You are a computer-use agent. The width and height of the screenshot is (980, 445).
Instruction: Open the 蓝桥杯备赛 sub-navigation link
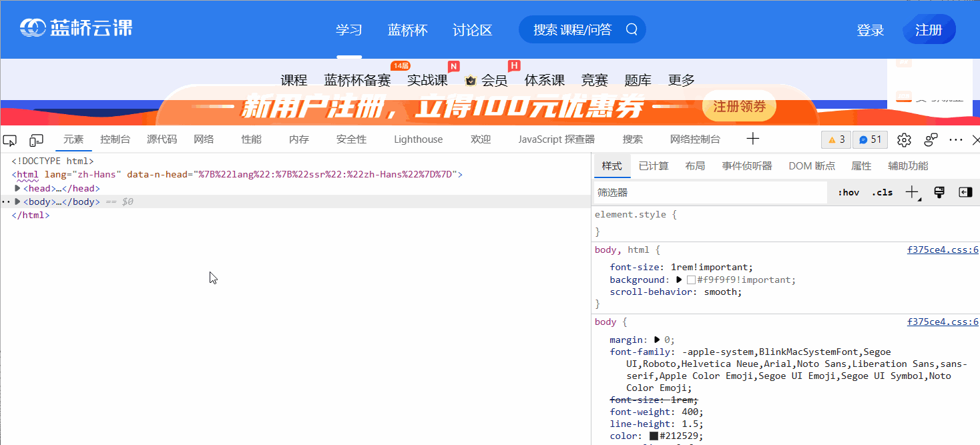357,81
